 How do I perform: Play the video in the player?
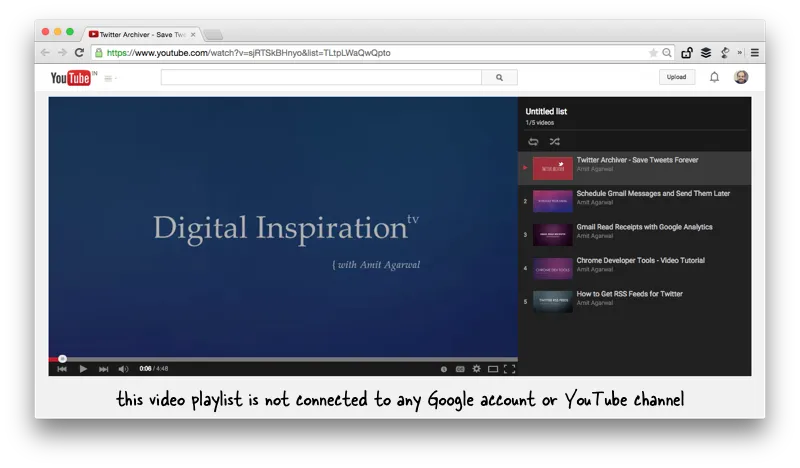click(x=83, y=369)
